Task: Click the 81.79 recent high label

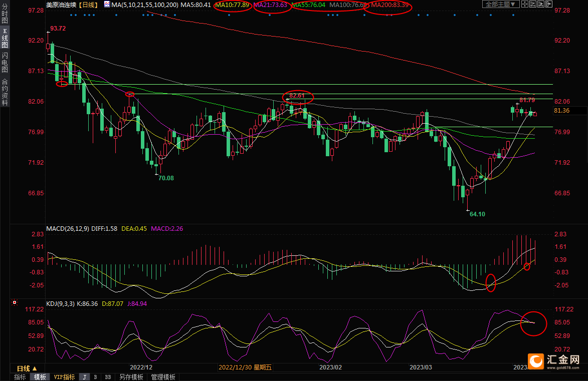Action: click(x=527, y=100)
